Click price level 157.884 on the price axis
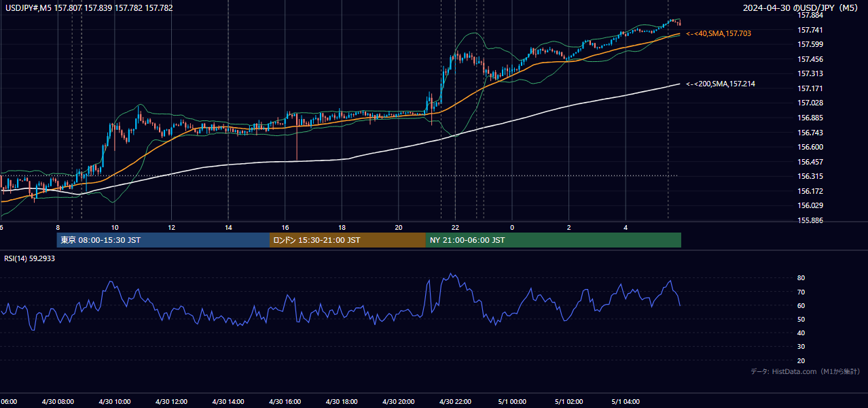Screen dimensions: 868x408 810,15
